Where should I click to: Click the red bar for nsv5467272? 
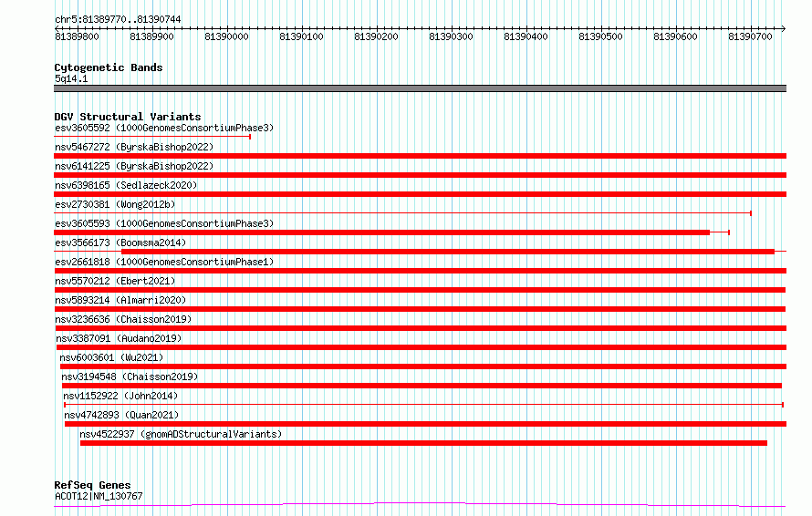pos(420,156)
